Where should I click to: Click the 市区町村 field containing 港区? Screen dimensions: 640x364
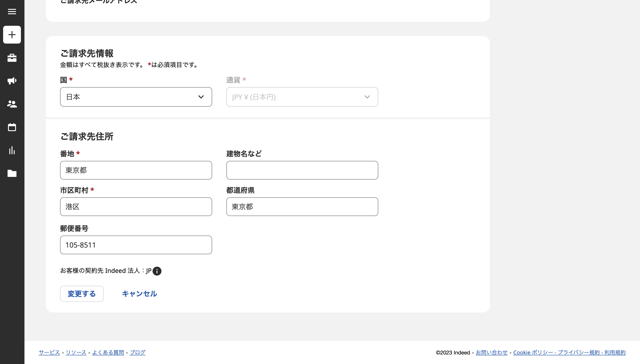(x=136, y=207)
